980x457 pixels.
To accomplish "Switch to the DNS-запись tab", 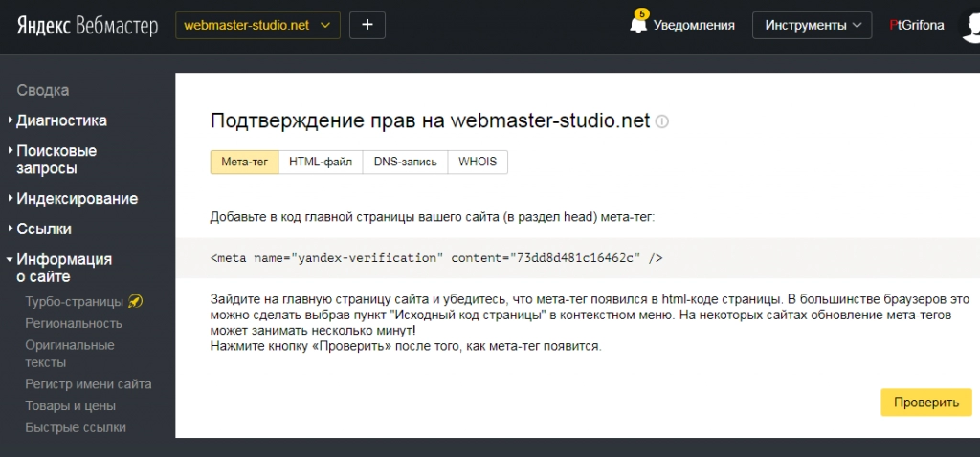I will 405,162.
